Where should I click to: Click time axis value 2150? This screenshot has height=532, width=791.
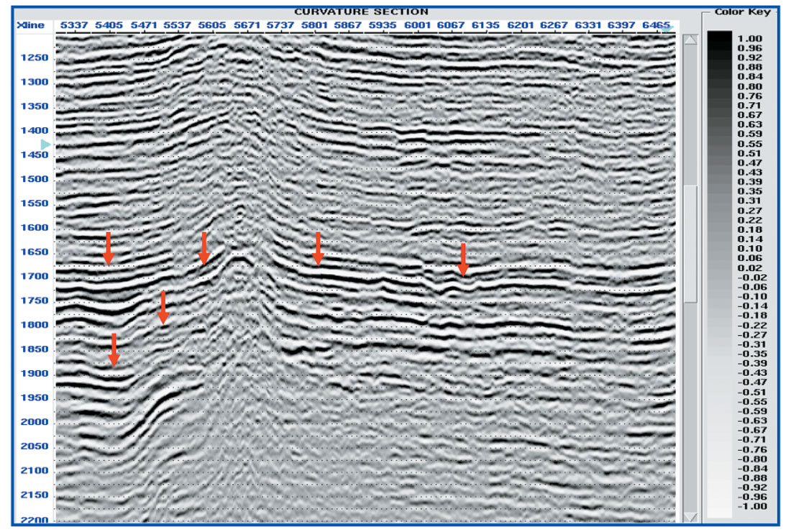[35, 495]
